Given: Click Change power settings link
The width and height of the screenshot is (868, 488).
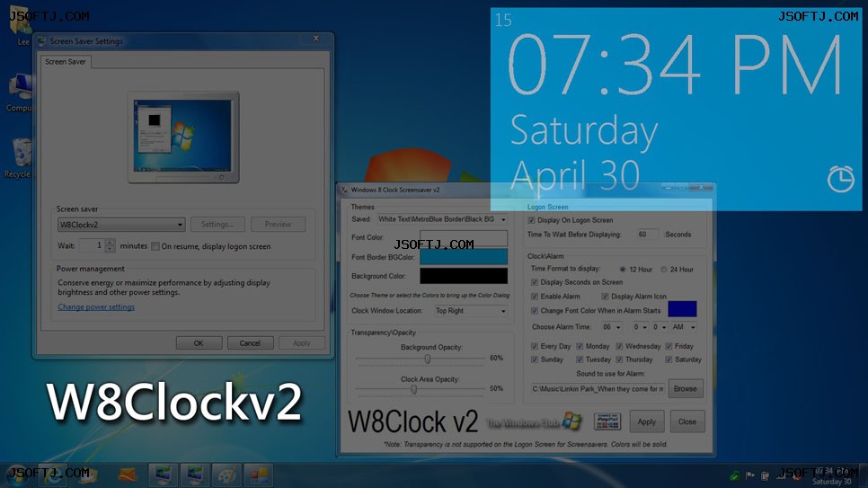Looking at the screenshot, I should coord(96,306).
